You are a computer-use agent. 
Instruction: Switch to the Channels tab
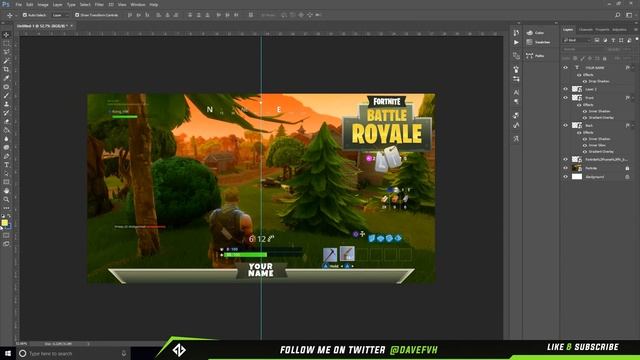pos(585,29)
